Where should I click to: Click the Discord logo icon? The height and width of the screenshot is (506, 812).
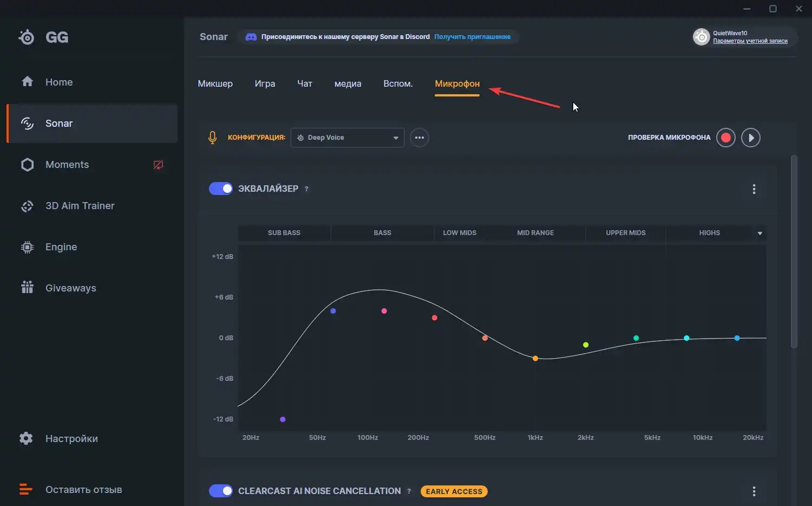(x=251, y=37)
